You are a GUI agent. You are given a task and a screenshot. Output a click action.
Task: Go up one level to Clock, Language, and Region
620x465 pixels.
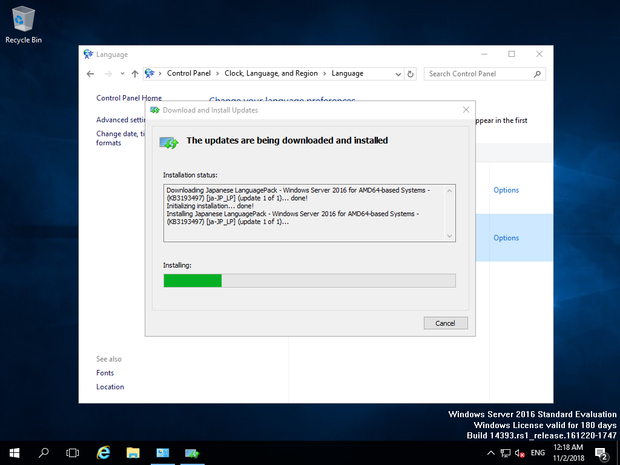tap(135, 74)
